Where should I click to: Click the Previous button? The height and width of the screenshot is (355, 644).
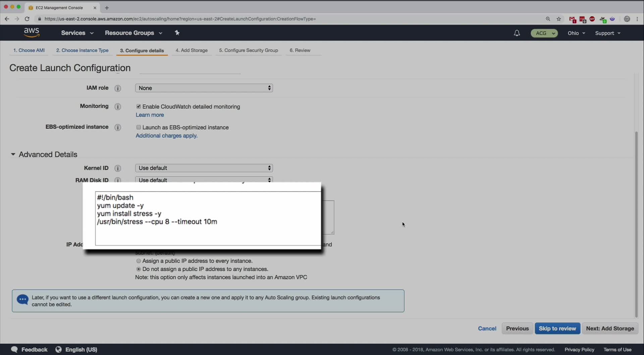pyautogui.click(x=517, y=328)
